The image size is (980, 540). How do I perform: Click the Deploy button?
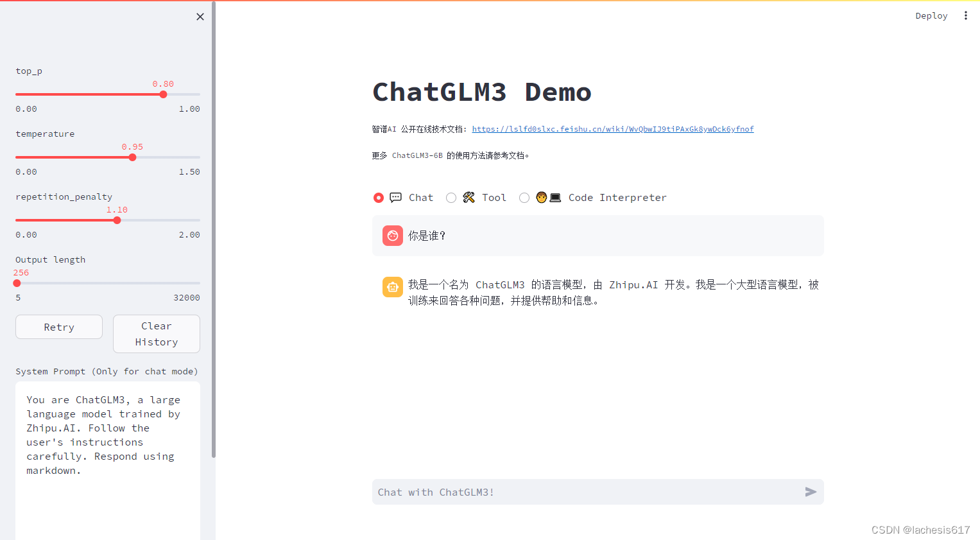point(931,15)
